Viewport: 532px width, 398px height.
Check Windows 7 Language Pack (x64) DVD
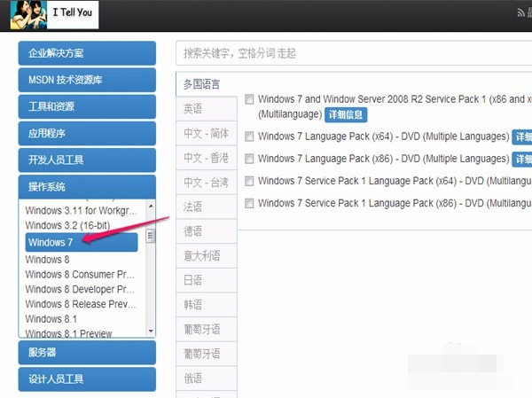(x=249, y=137)
